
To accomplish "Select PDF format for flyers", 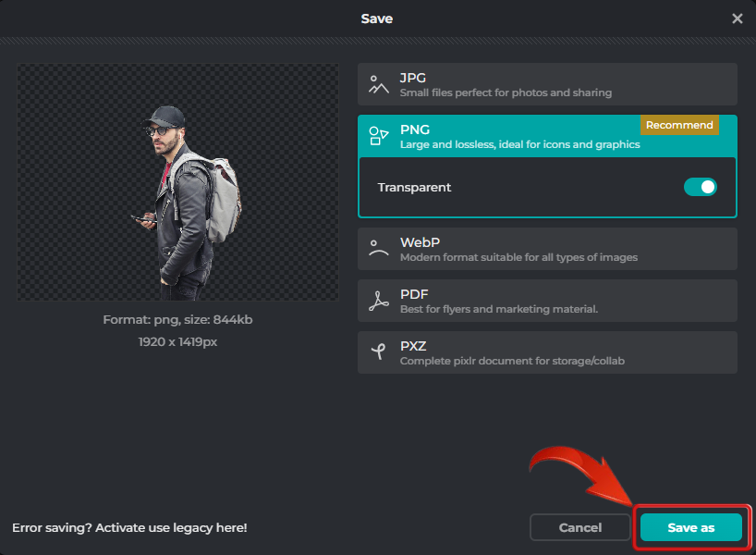I will pos(547,301).
